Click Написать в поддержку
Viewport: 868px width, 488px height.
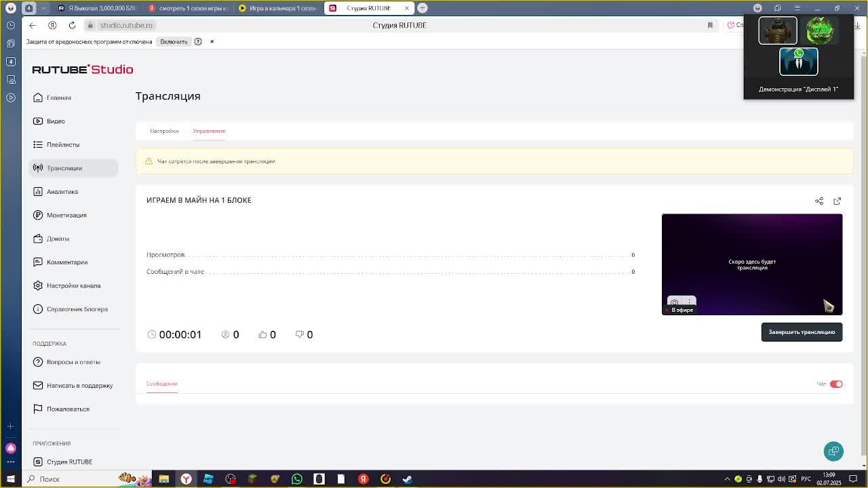click(79, 386)
